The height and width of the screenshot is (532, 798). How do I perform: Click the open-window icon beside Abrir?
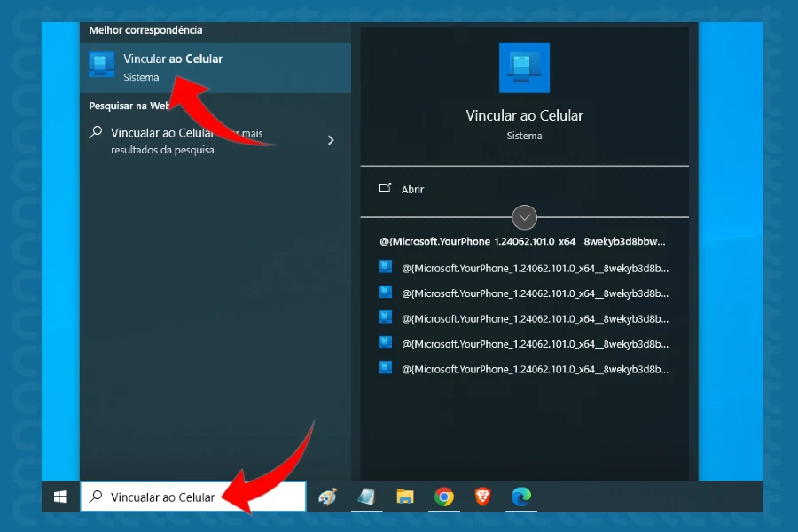coord(386,188)
